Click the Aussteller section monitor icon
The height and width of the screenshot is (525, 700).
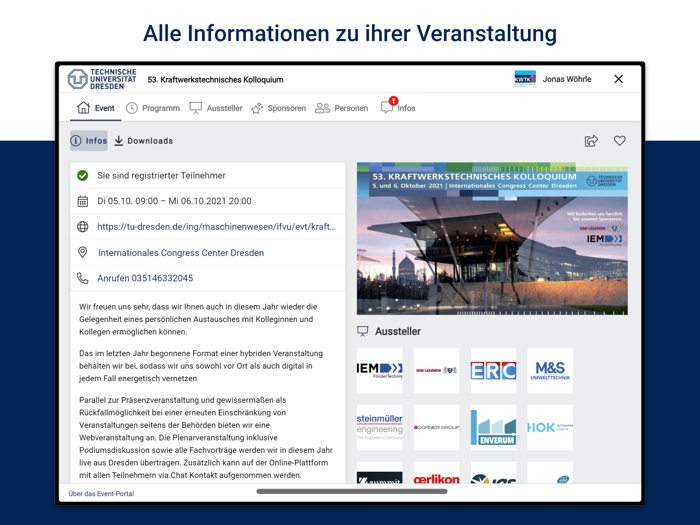(x=362, y=331)
